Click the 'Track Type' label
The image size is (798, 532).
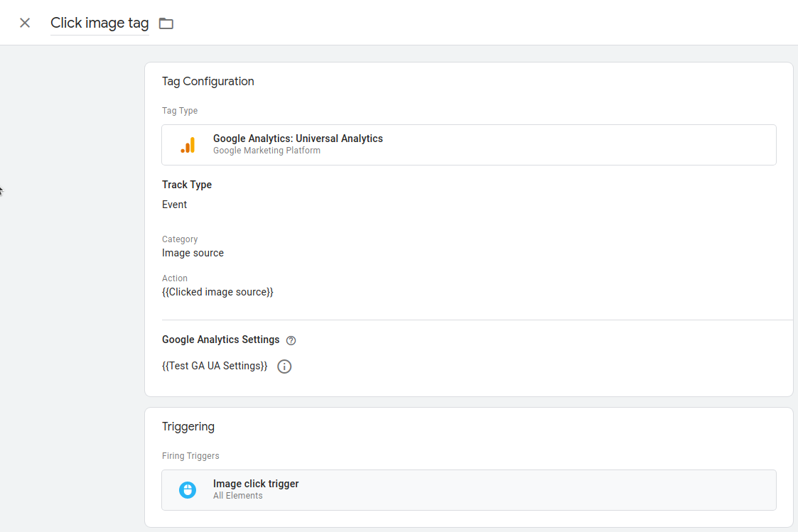[x=187, y=185]
